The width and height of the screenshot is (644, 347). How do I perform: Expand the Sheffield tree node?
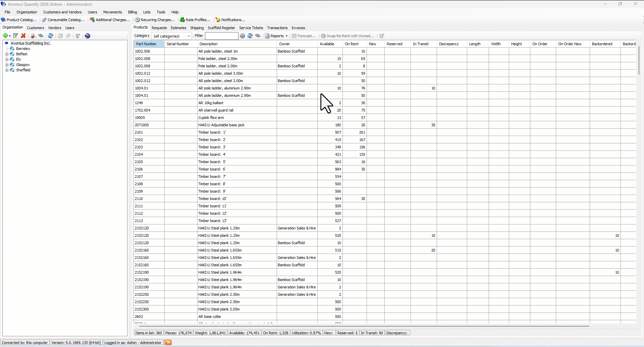[7, 70]
